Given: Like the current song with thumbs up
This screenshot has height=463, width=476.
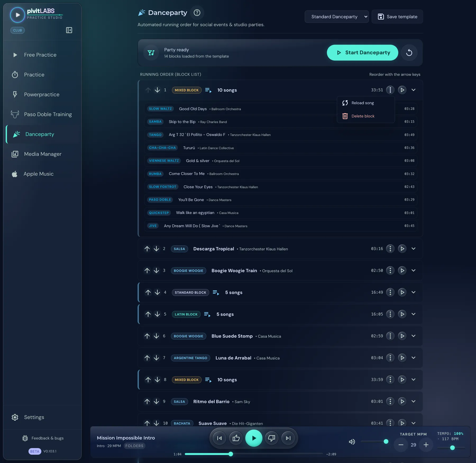Looking at the screenshot, I should (x=236, y=438).
